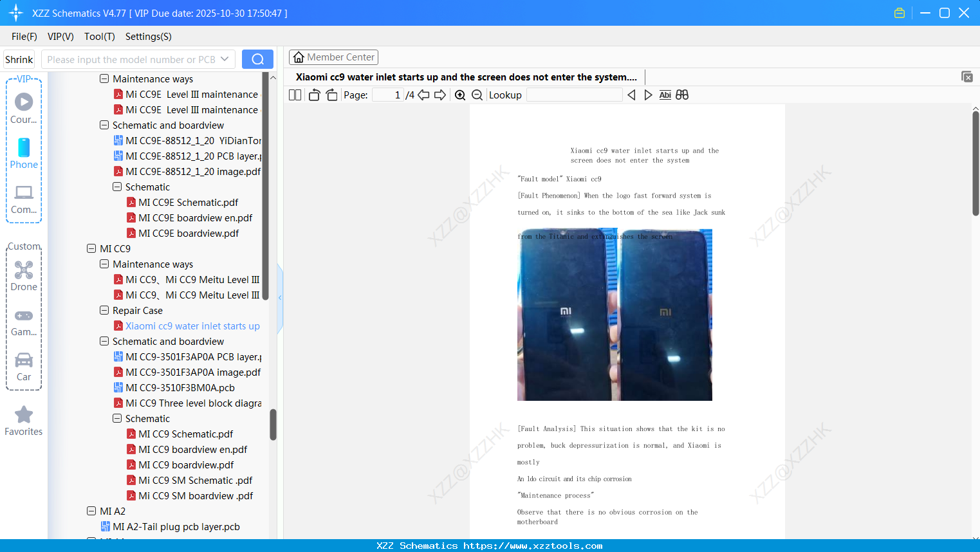Zoom in on the PDF page
The height and width of the screenshot is (552, 980).
[x=460, y=95]
